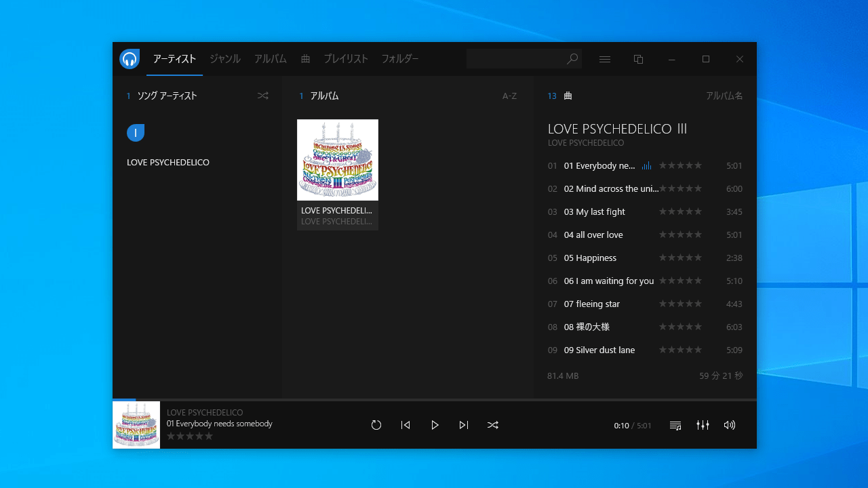Skip to the previous track
Screen dimensions: 868x488
pos(406,425)
